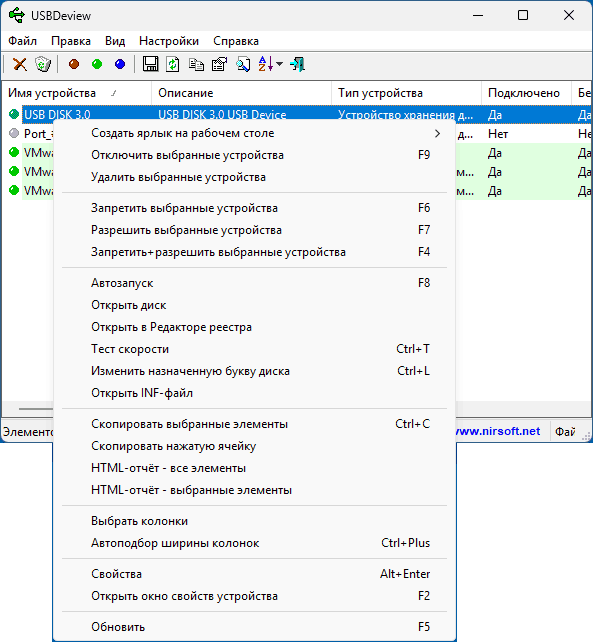The width and height of the screenshot is (593, 642).
Task: Sort by Описание column header
Action: pos(241,93)
